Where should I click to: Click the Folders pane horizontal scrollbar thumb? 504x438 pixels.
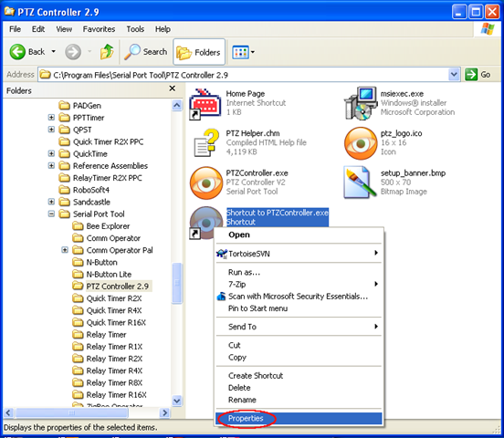[72, 412]
